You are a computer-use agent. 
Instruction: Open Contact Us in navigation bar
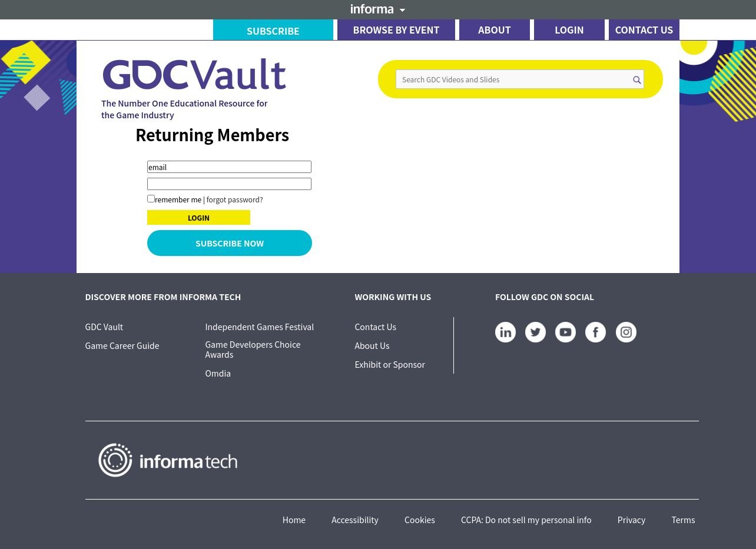pyautogui.click(x=644, y=30)
